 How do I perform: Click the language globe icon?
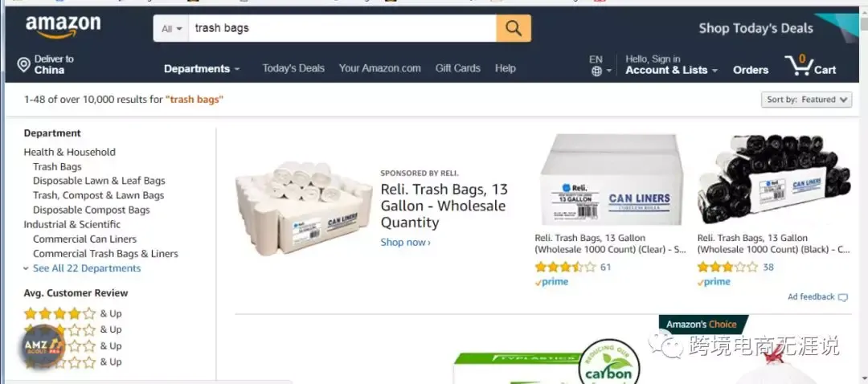click(x=596, y=71)
